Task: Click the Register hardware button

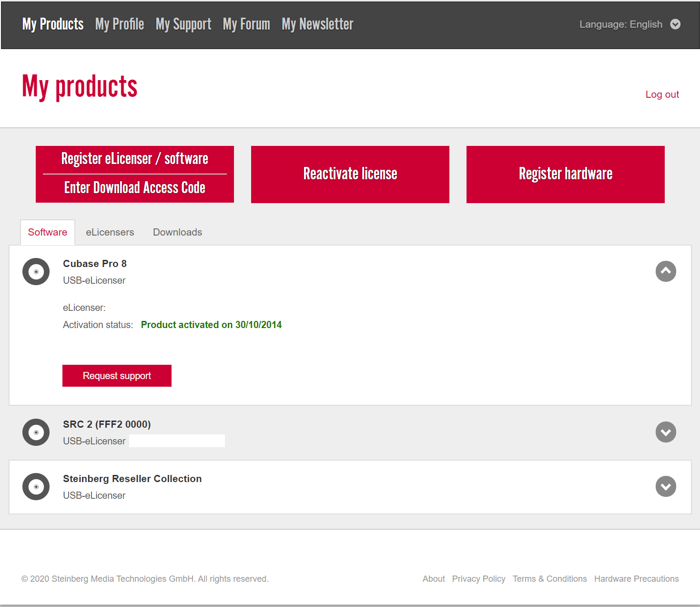Action: point(566,175)
